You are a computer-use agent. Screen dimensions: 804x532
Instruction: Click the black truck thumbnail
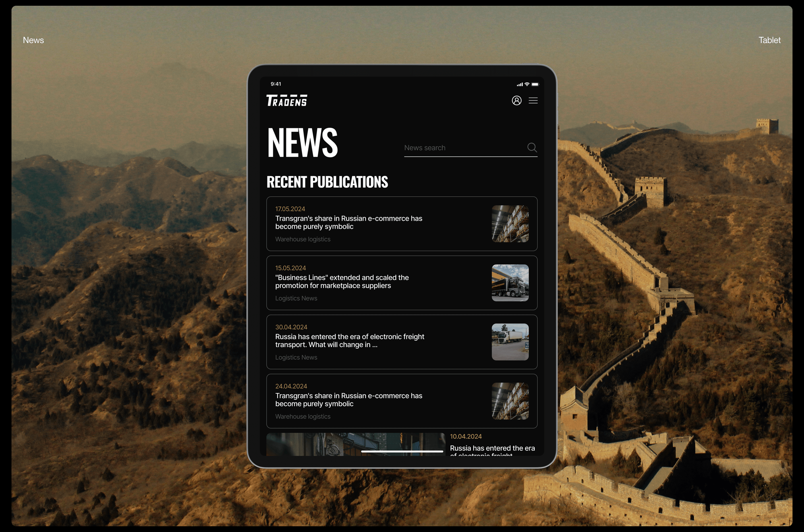(x=510, y=283)
